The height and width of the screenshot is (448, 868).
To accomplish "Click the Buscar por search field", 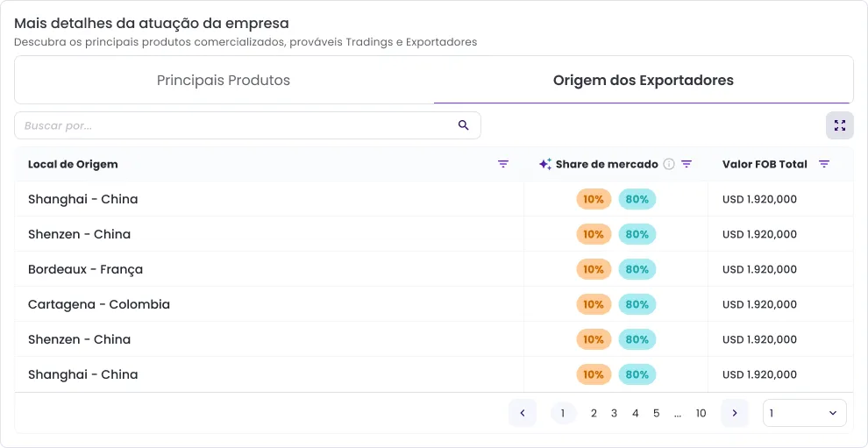I will coord(237,125).
